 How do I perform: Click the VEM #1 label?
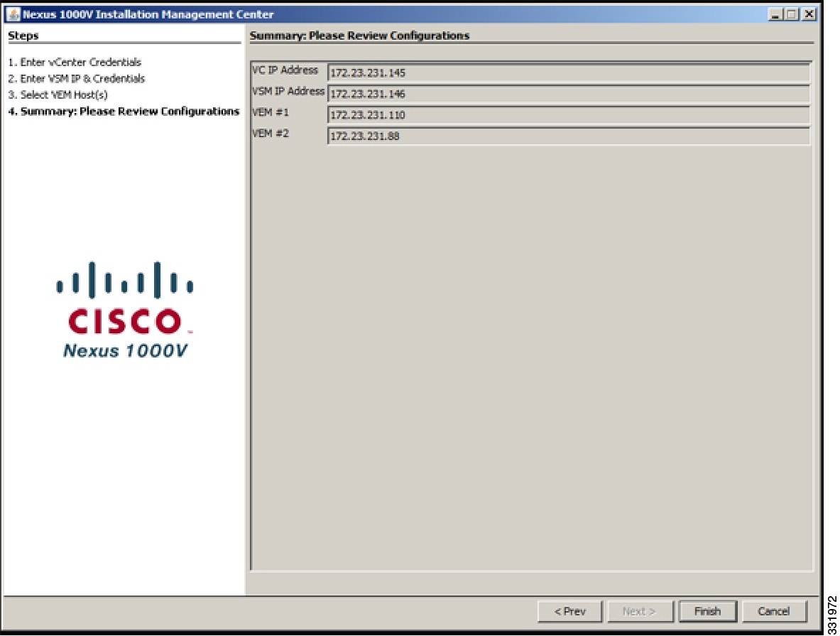click(x=271, y=112)
